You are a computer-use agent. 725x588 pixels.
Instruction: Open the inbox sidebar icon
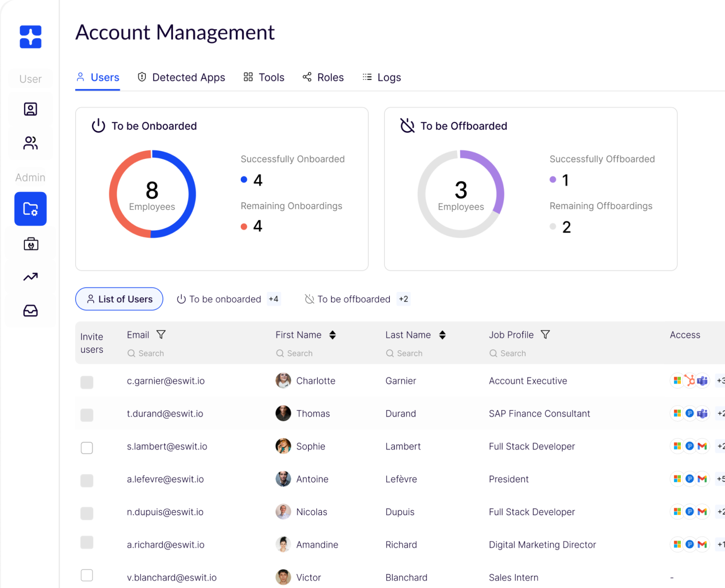click(x=31, y=311)
